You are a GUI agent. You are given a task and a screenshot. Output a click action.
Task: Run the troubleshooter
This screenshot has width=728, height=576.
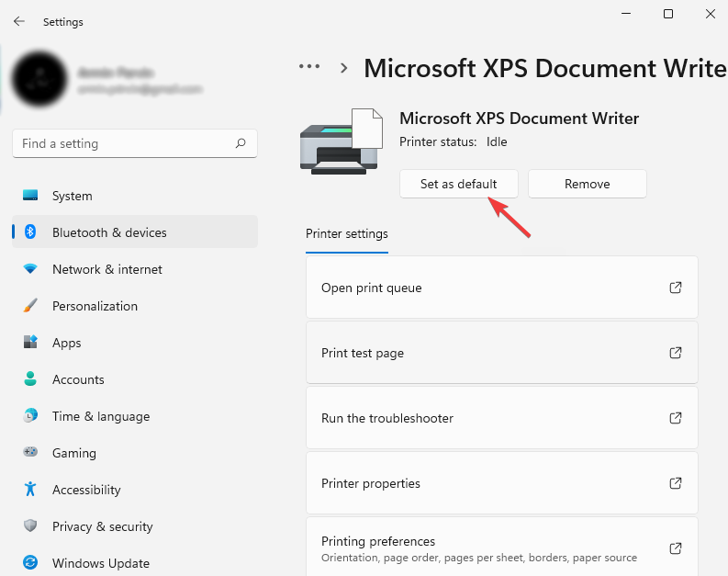pos(502,418)
